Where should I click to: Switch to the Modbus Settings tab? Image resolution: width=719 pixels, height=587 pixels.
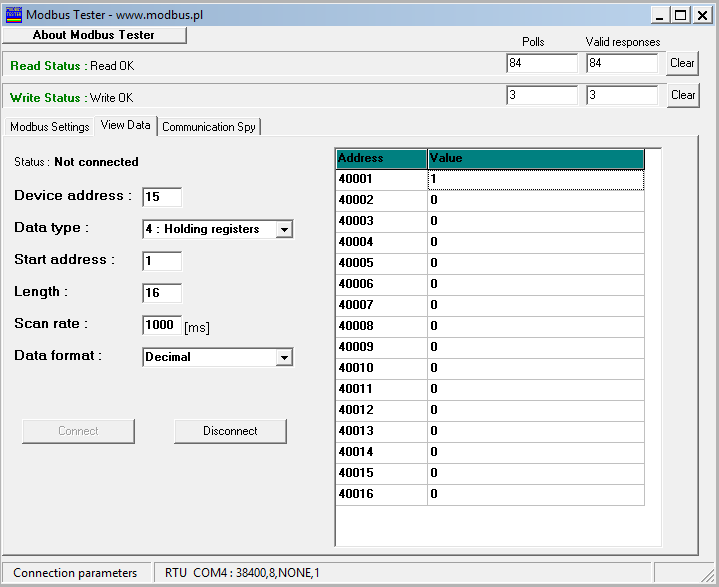click(49, 127)
